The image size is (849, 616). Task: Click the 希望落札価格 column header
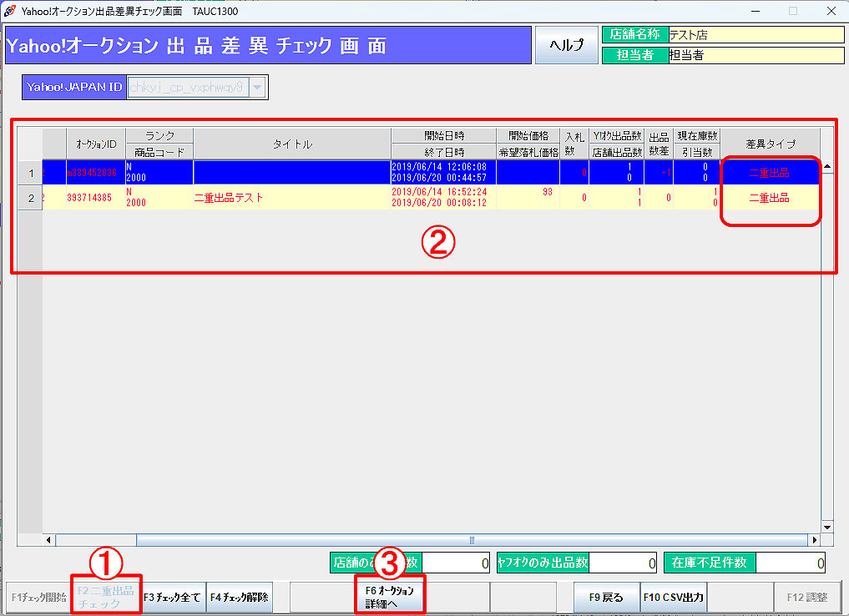pyautogui.click(x=528, y=152)
